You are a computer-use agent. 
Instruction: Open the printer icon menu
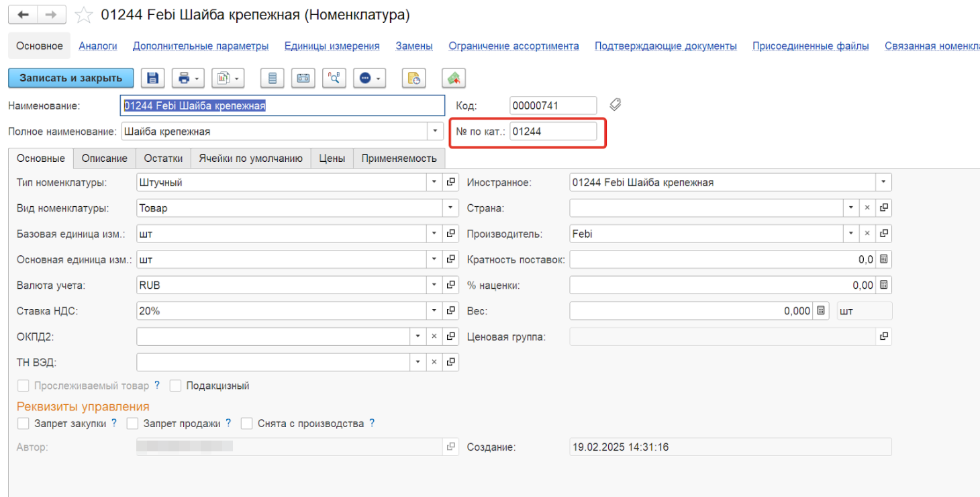tap(187, 78)
